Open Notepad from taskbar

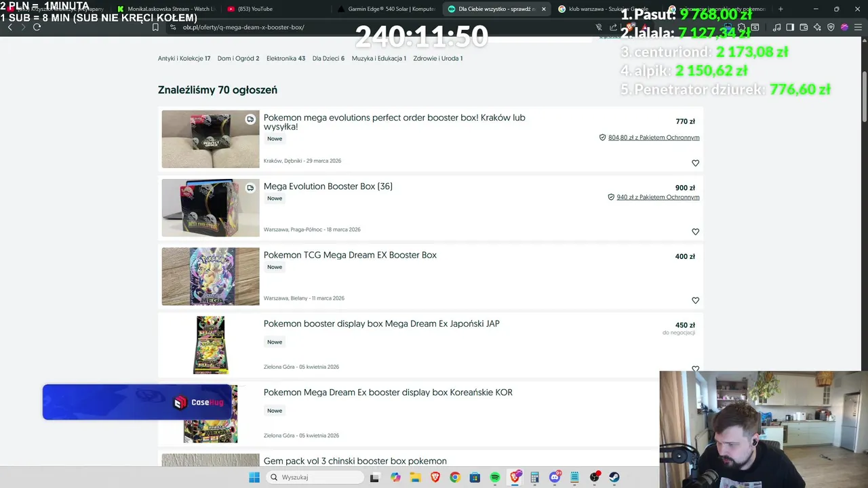pyautogui.click(x=575, y=477)
